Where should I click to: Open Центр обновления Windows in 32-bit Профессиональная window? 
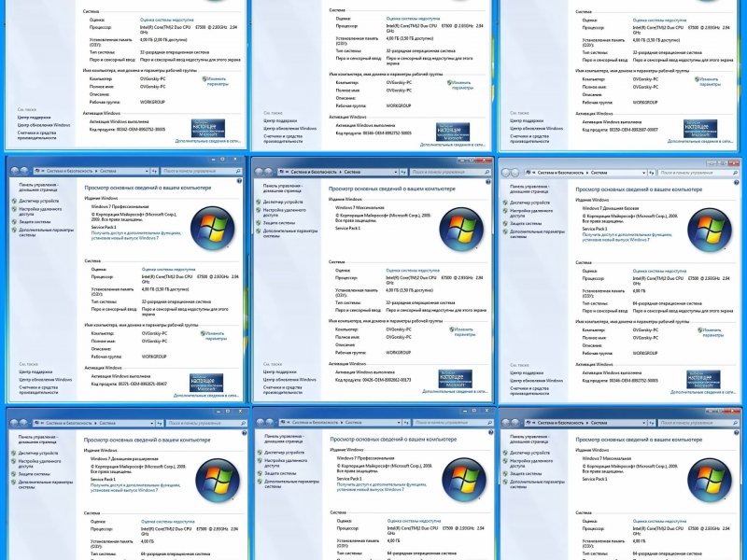coord(45,380)
